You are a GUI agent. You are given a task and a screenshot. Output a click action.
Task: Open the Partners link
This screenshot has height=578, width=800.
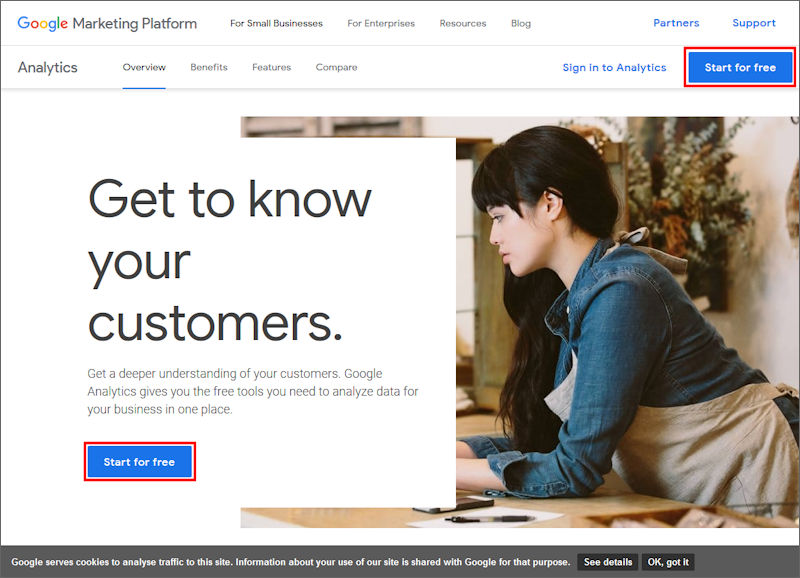(x=676, y=23)
